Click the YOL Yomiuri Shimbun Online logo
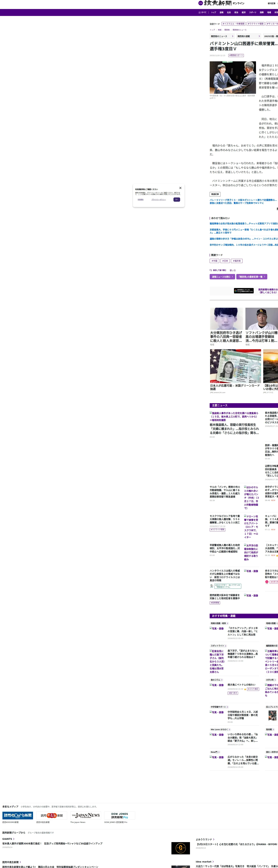 click(x=221, y=3)
